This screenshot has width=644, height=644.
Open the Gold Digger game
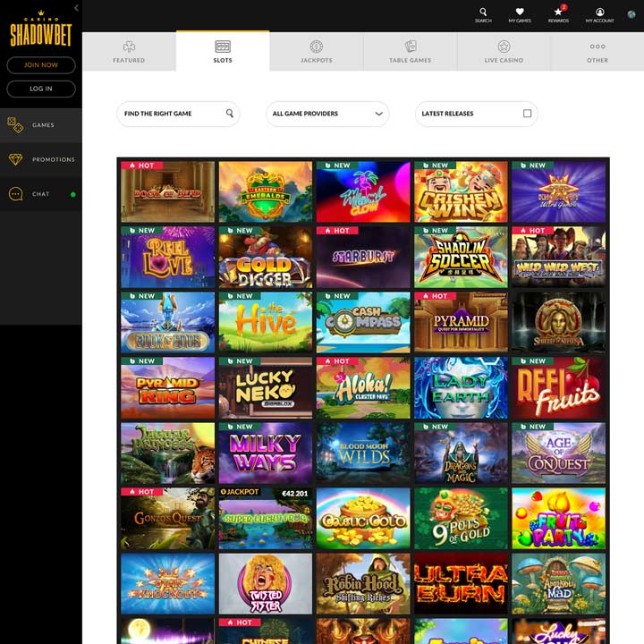tap(266, 257)
